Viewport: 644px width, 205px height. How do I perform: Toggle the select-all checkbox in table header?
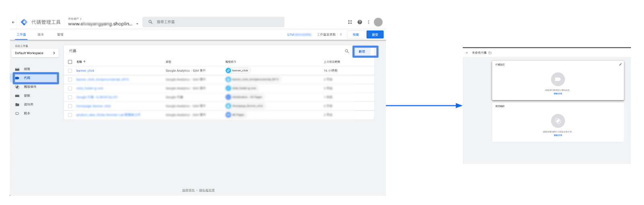pos(70,62)
